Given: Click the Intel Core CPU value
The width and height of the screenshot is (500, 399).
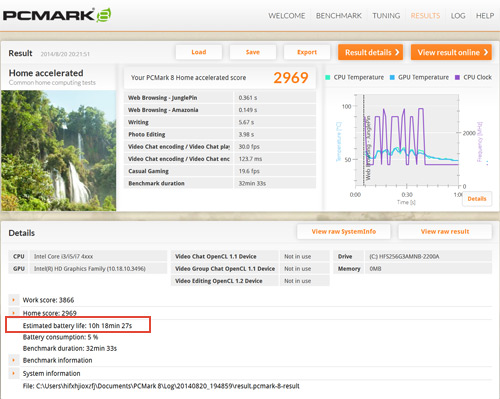Looking at the screenshot, I should tap(64, 256).
